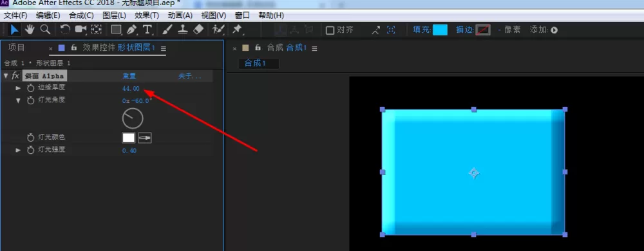644x251 pixels.
Task: Toggle stopwatch for 灯光颜色
Action: coord(30,138)
